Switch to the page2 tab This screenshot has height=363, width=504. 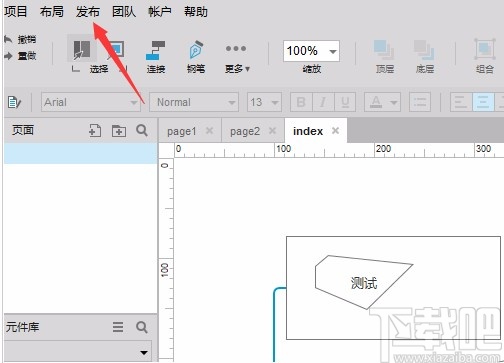(x=245, y=131)
